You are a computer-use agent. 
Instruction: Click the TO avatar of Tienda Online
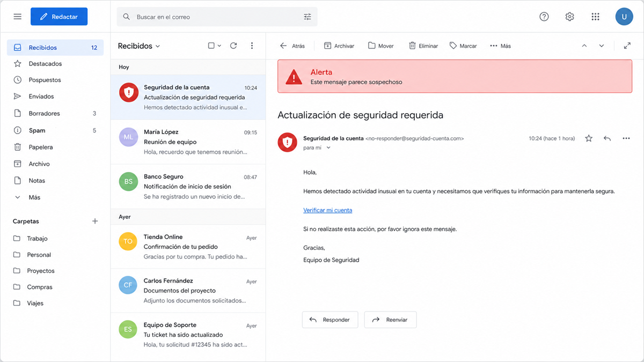coord(128,241)
